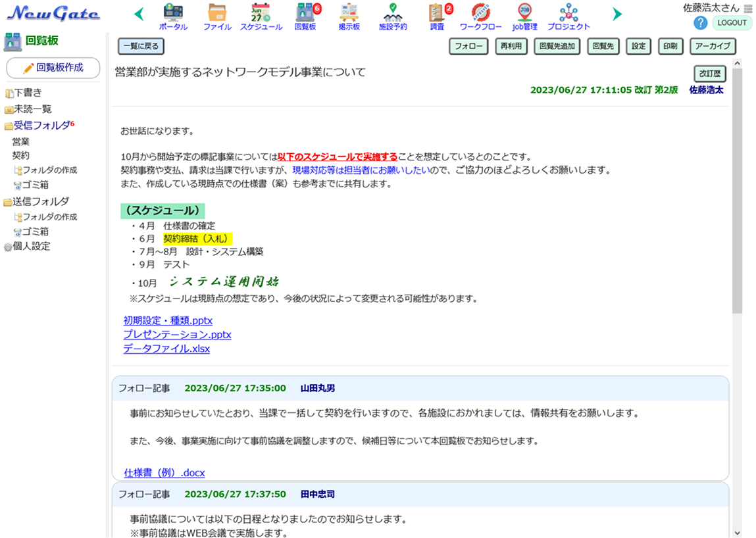
Task: Click the vertical scrollbar down arrow
Action: tap(737, 532)
